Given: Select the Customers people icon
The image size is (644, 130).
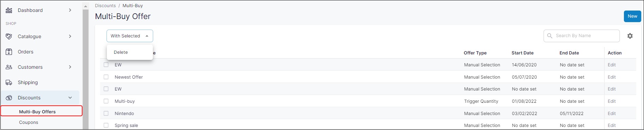Looking at the screenshot, I should click(9, 67).
